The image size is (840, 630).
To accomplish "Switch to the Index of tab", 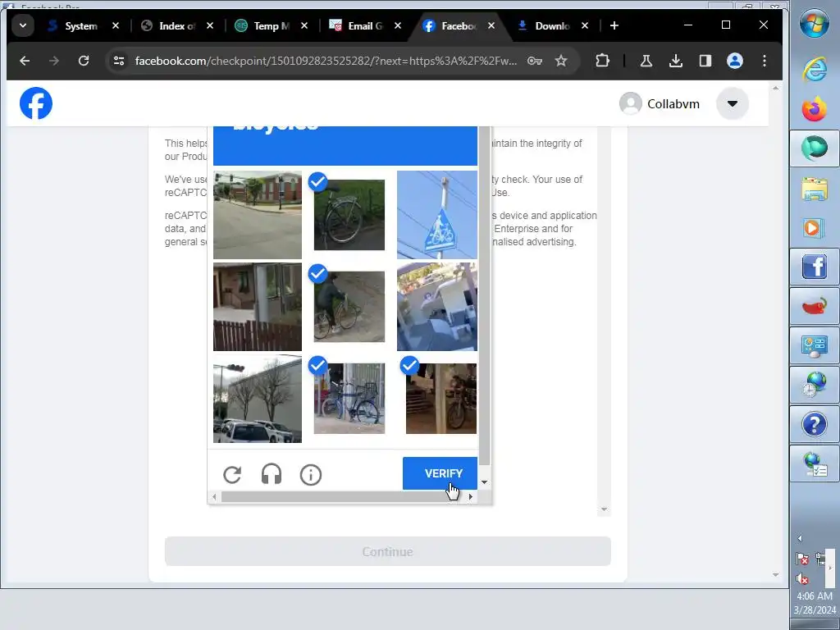I will pos(177,25).
